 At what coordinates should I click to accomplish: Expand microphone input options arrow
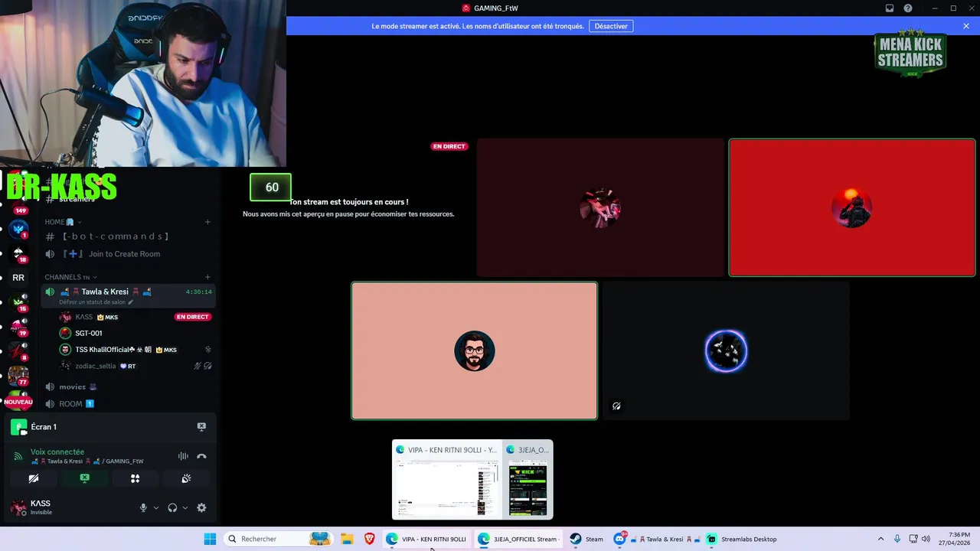156,507
